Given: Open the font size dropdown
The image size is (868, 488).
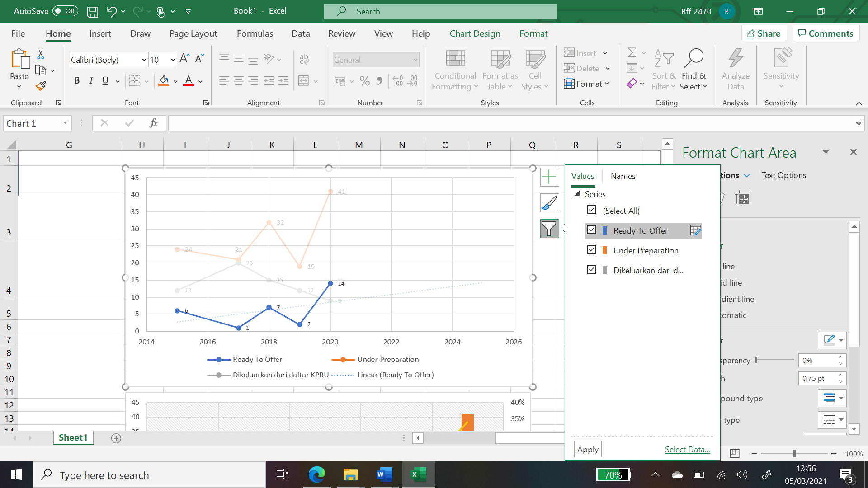Looking at the screenshot, I should [x=173, y=60].
